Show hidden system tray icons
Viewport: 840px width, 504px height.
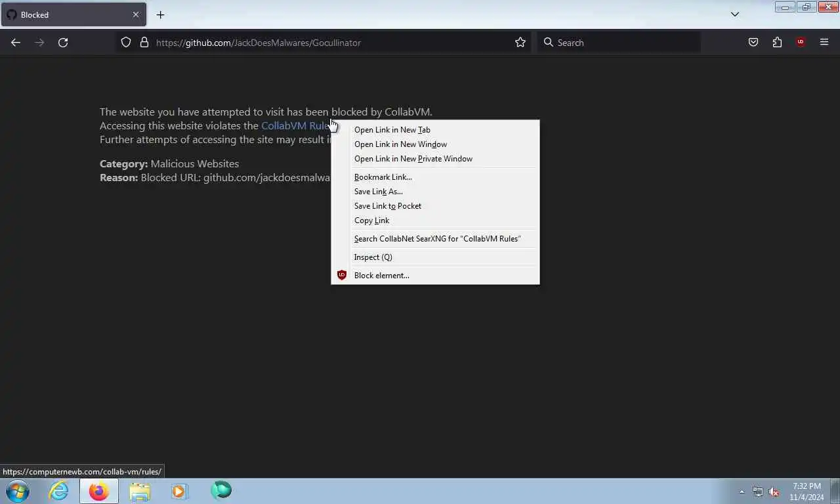(x=742, y=492)
